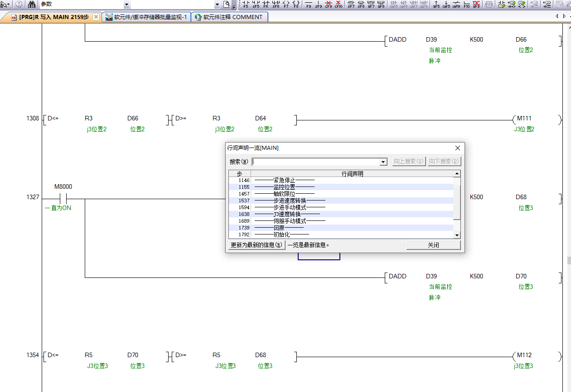Click the binoculars find icon

(32, 5)
